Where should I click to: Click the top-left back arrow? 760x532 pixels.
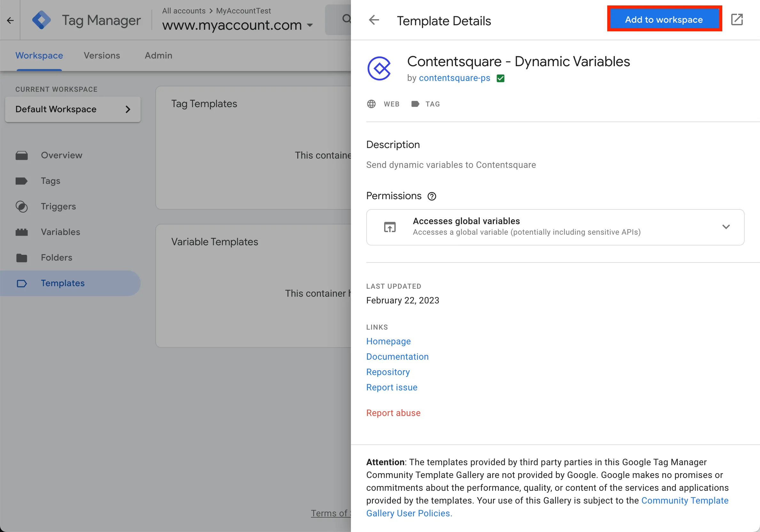[10, 20]
